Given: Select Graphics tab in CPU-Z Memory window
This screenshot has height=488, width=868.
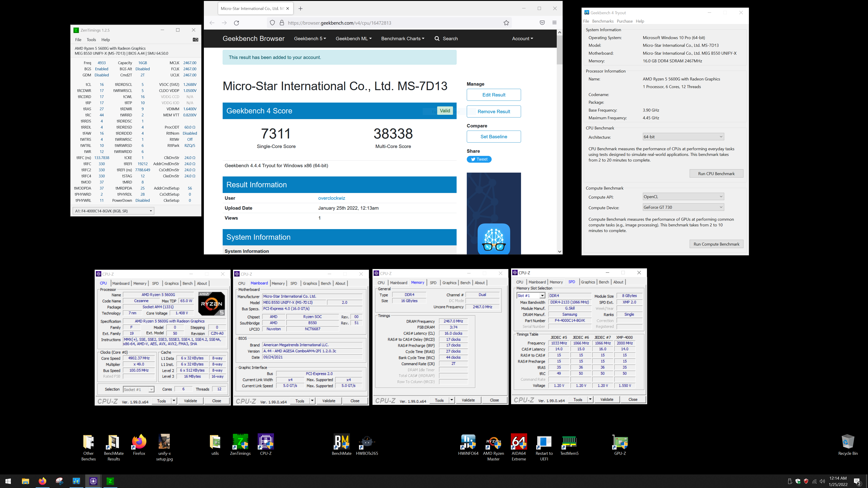Looking at the screenshot, I should coord(449,283).
